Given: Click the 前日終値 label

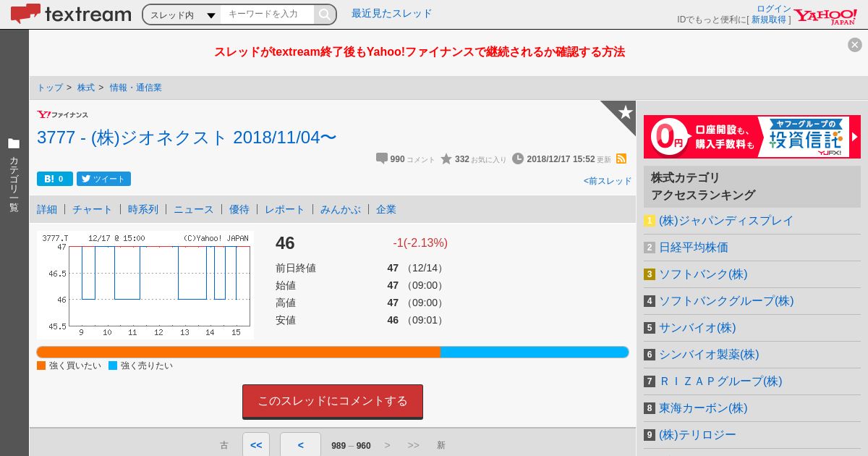Looking at the screenshot, I should [x=296, y=268].
